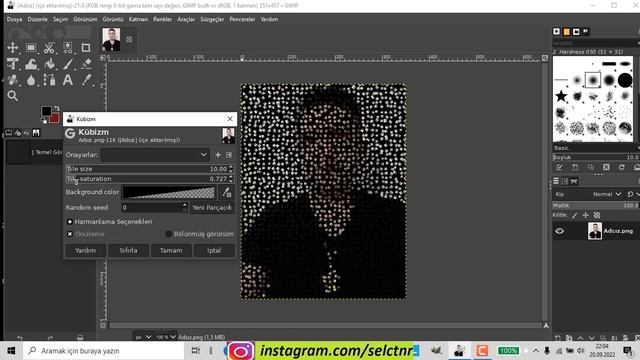Open the px unit dropdown
This screenshot has width=640, height=360.
point(144,337)
